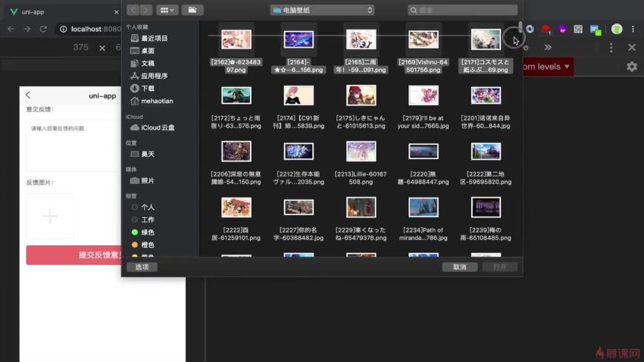The width and height of the screenshot is (644, 362).
Task: Click the file dialog search field
Action: (463, 11)
